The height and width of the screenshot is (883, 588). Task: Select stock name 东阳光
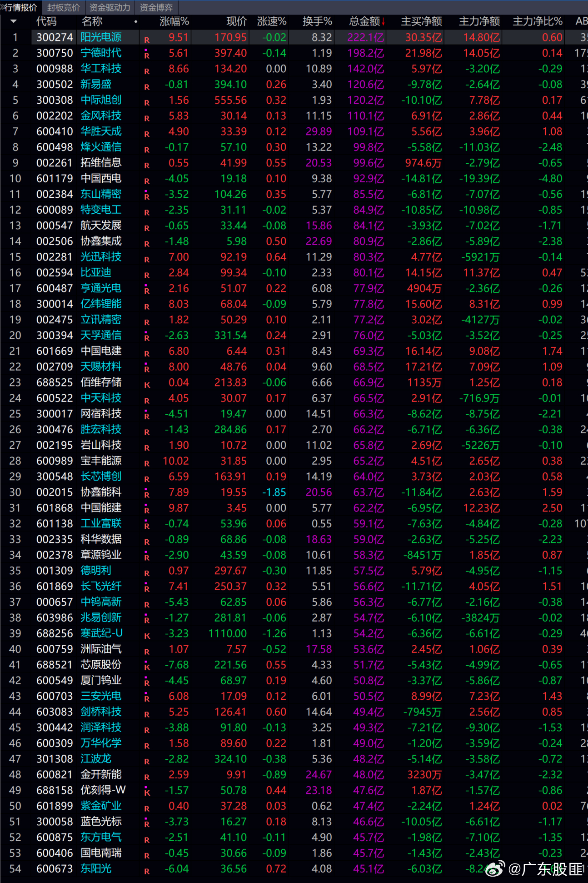[96, 868]
